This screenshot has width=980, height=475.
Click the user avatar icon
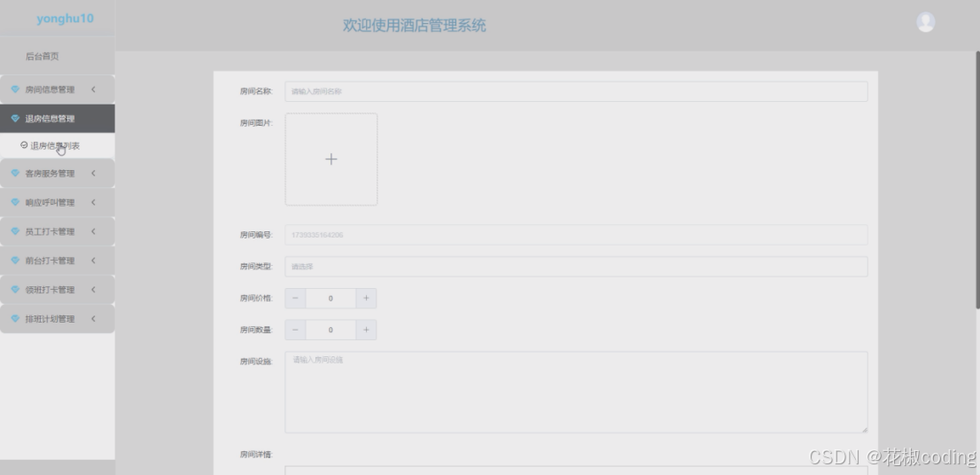pos(926,22)
